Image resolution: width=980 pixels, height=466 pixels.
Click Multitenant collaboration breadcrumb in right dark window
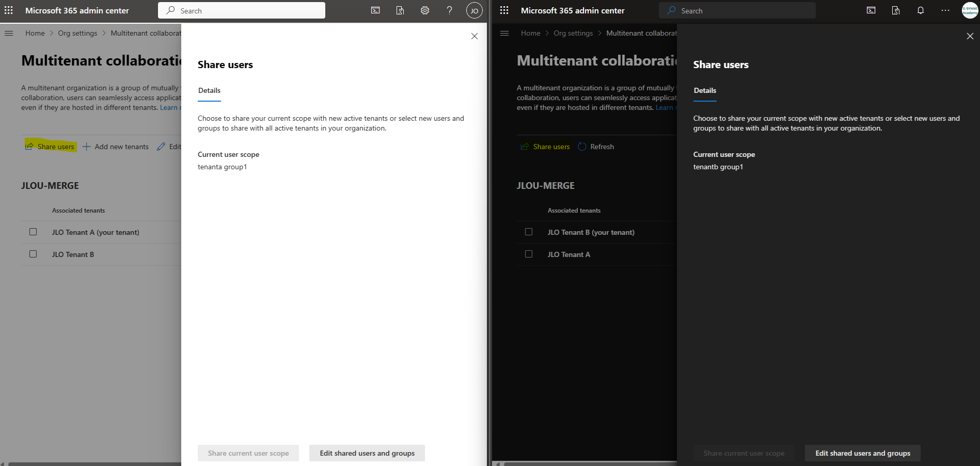641,33
